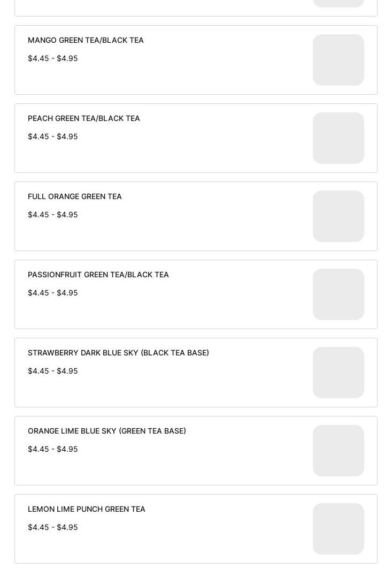
Task: Select the Full Orange Green Tea title
Action: click(75, 196)
